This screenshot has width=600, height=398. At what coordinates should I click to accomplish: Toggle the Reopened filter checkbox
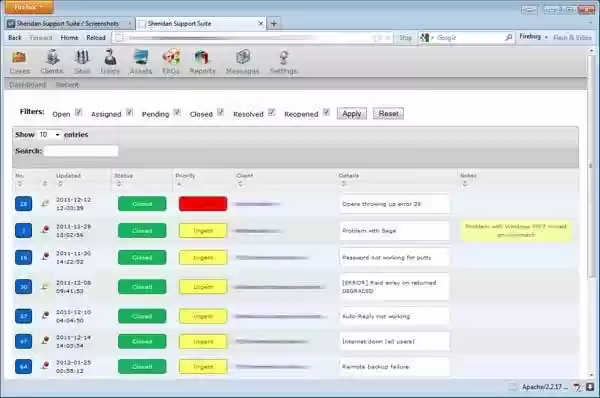(x=326, y=113)
